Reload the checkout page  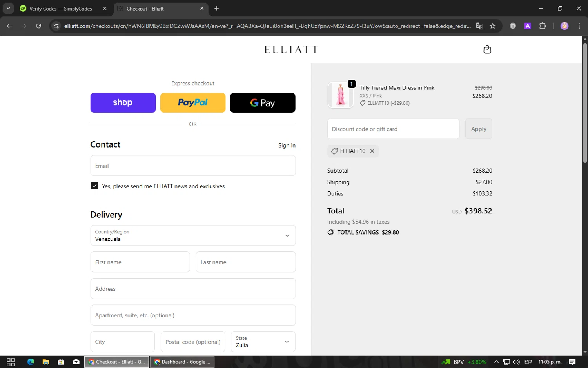(x=38, y=26)
